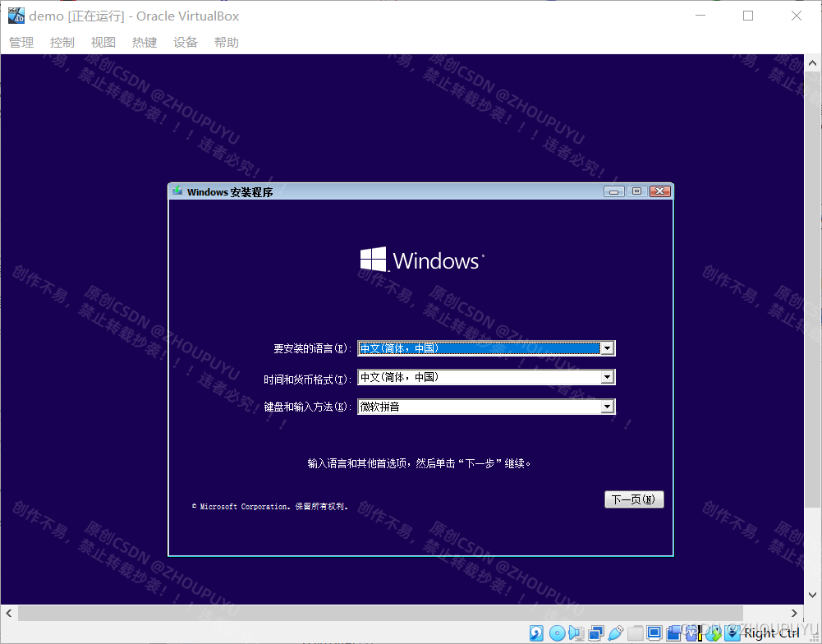Click the vertical scrollbar thumb
Viewport: 822px width, 644px height.
click(813, 290)
